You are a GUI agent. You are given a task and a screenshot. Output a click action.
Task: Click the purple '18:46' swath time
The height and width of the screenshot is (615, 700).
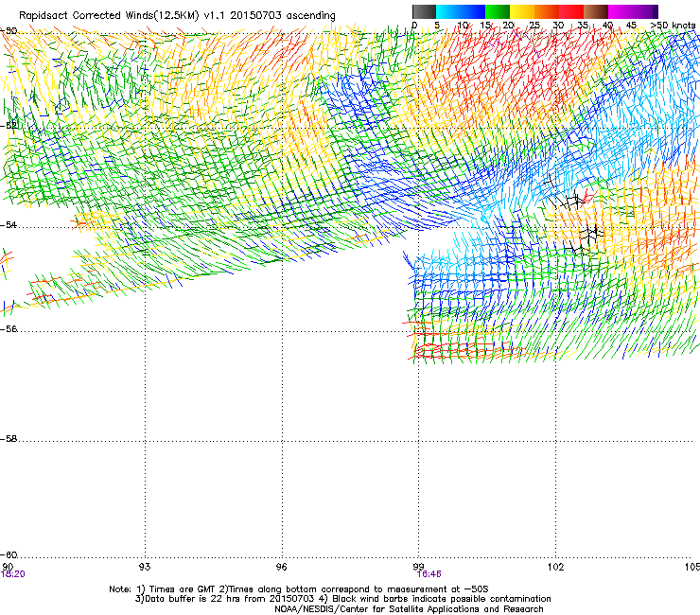(x=429, y=574)
